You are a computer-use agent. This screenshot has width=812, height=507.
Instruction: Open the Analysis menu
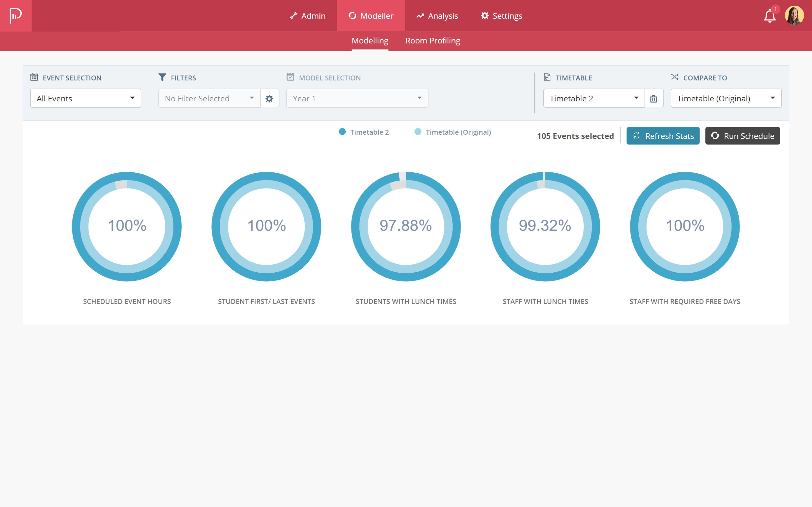click(x=437, y=16)
